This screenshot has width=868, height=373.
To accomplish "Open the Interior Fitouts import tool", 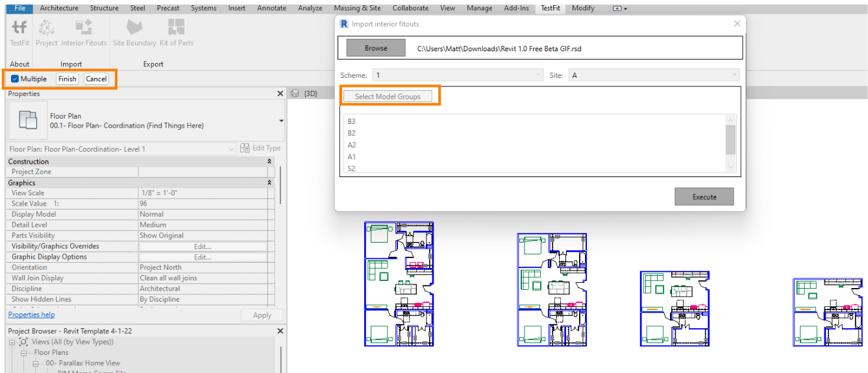I will tap(84, 27).
